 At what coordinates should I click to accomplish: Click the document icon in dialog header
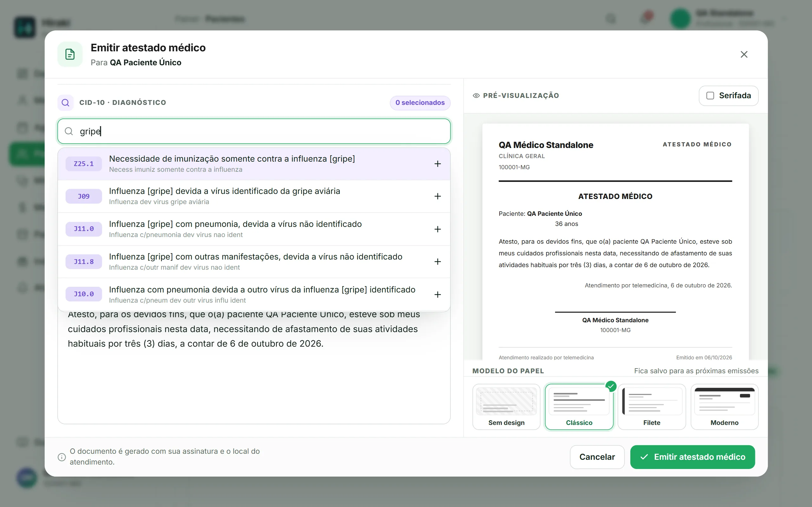[x=70, y=54]
